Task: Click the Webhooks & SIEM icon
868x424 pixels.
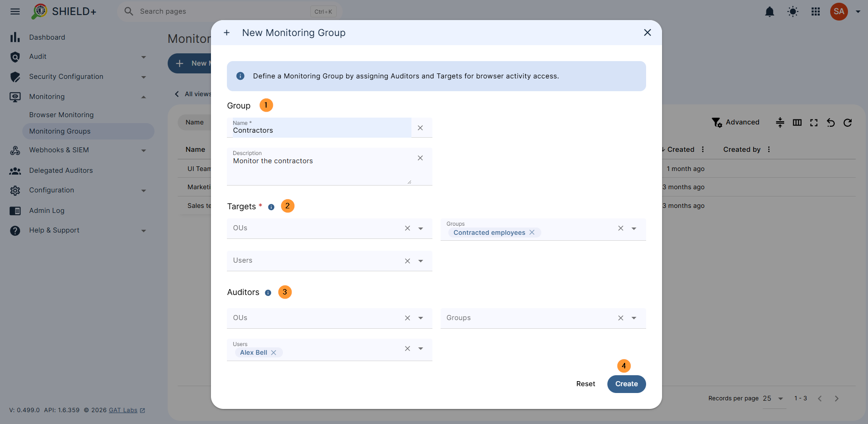Action: click(15, 150)
